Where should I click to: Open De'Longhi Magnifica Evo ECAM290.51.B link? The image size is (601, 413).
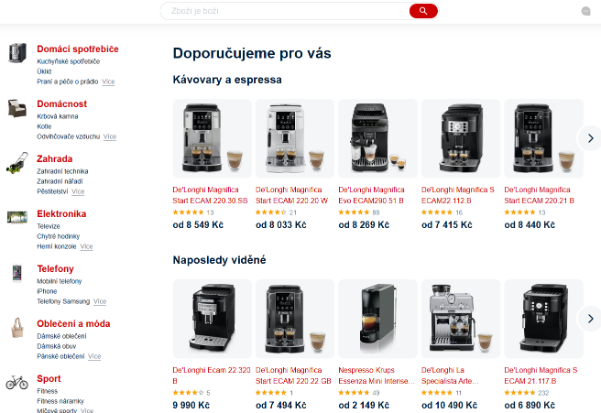[x=371, y=195]
